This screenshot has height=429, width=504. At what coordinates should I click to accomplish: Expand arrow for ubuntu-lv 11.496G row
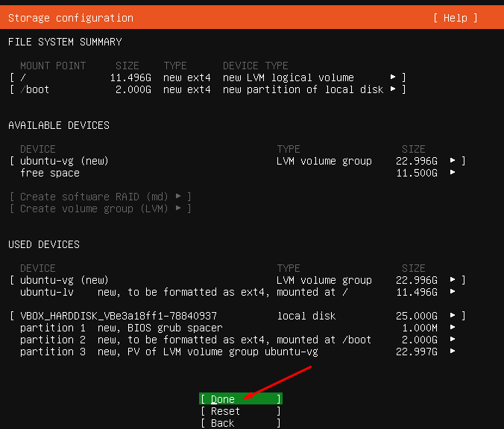(x=453, y=291)
